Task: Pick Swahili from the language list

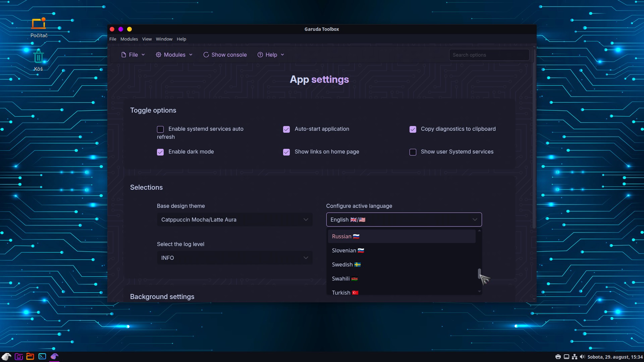Action: [x=401, y=279]
